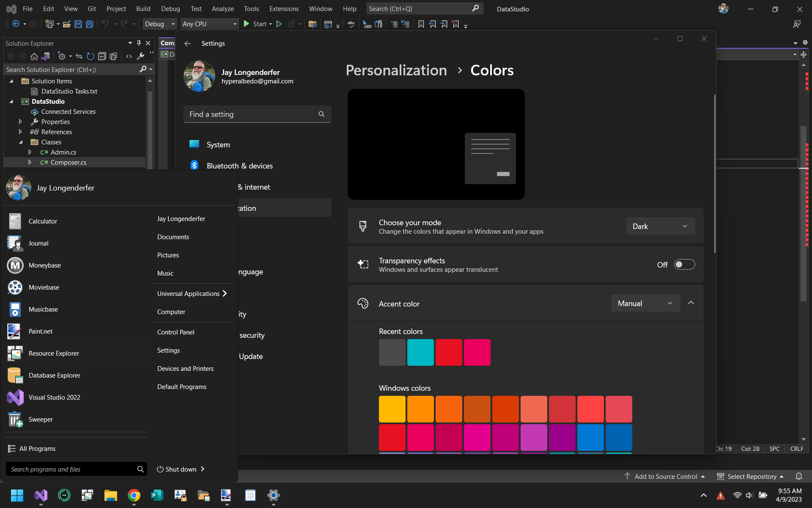
Task: Open the Any CPU platform dropdown
Action: coord(209,24)
